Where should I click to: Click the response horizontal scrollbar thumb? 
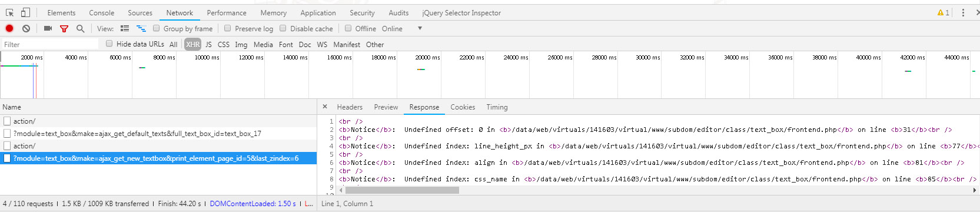402,190
